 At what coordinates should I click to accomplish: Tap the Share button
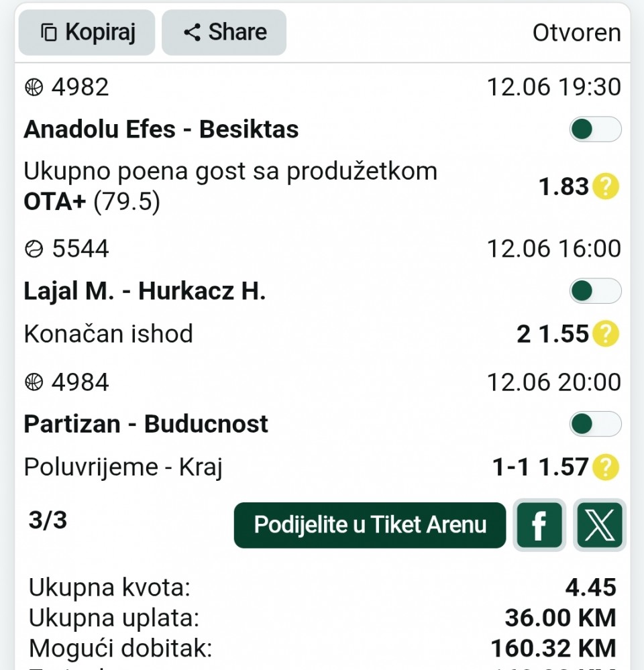pos(224,32)
